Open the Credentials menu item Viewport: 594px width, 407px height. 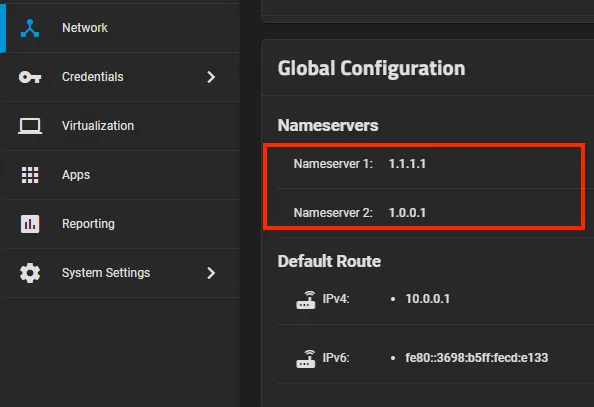[x=121, y=77]
